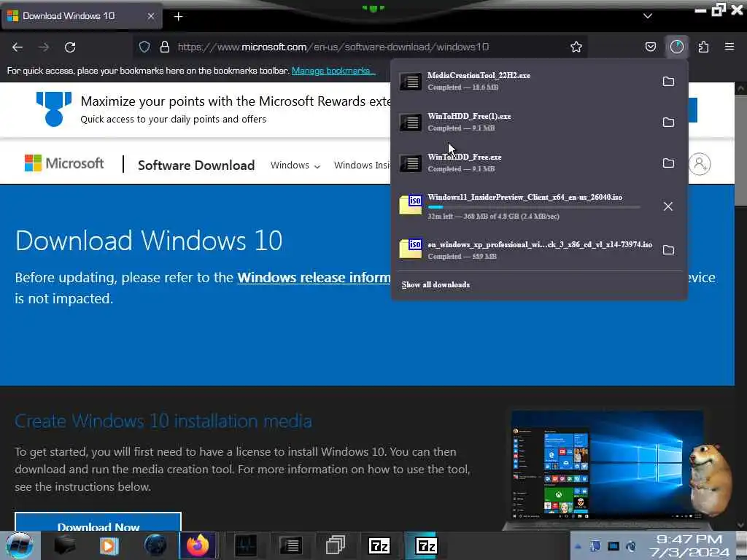Cancel the Windows11 InsiderPreview ISO download
Screen dimensions: 747x560
[668, 206]
